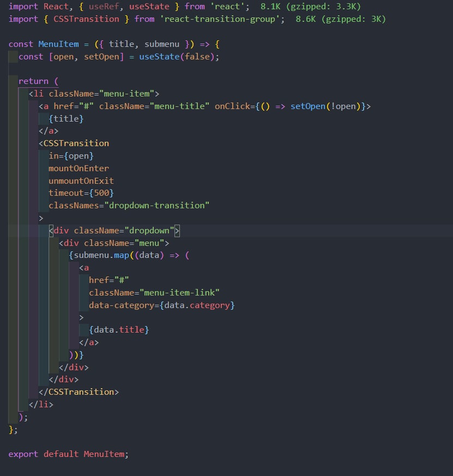453x476 pixels.
Task: Click the export keyword
Action: tap(23, 454)
